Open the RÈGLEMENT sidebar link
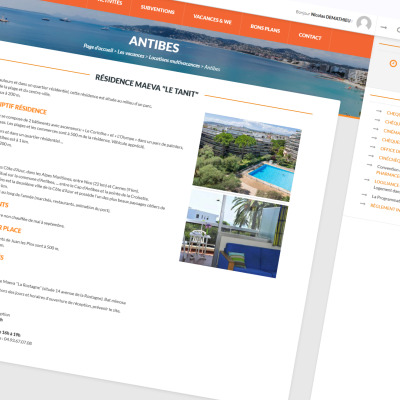The height and width of the screenshot is (400, 400). [x=385, y=207]
